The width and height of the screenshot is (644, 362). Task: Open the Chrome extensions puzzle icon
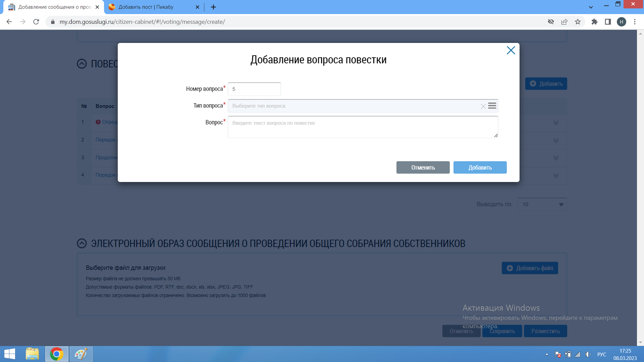594,22
